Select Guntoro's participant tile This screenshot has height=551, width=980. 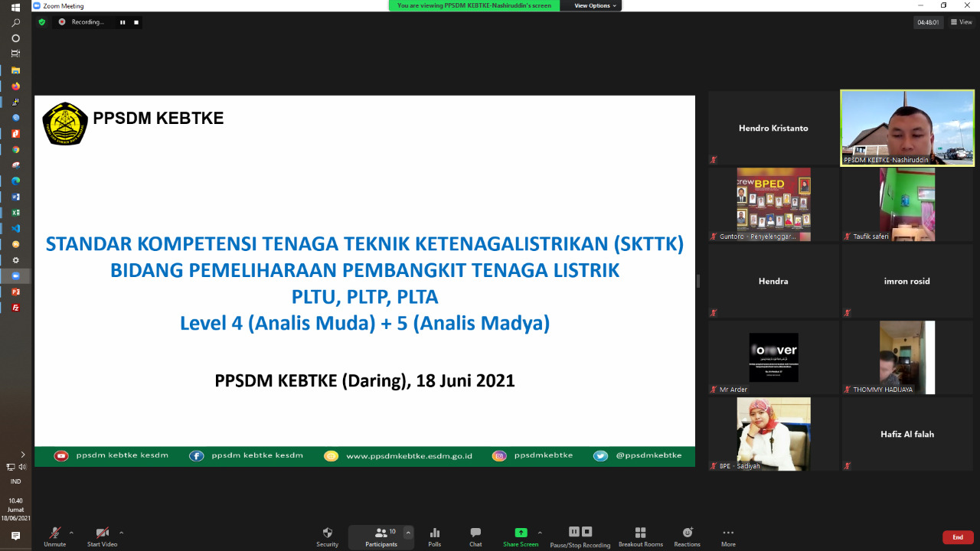[x=773, y=204]
